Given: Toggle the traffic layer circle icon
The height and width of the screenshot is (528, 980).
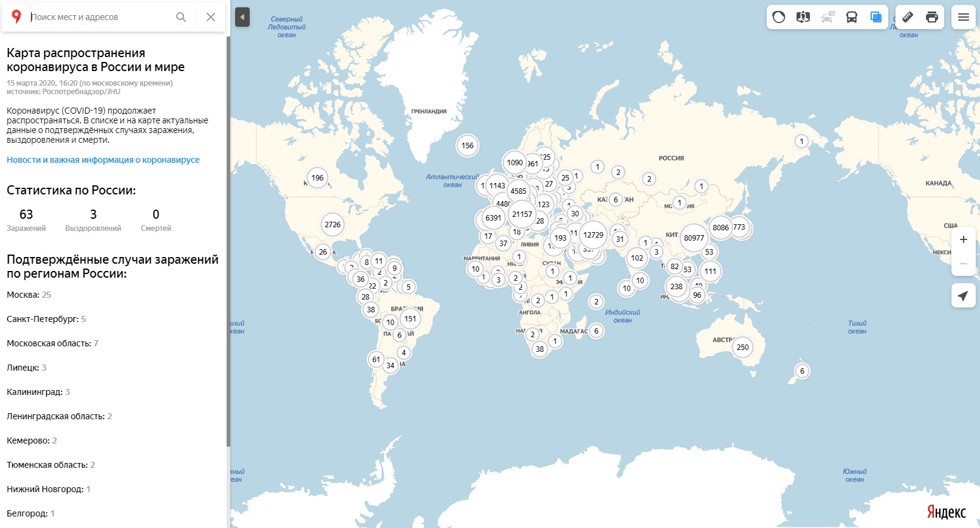Looking at the screenshot, I should tap(779, 17).
